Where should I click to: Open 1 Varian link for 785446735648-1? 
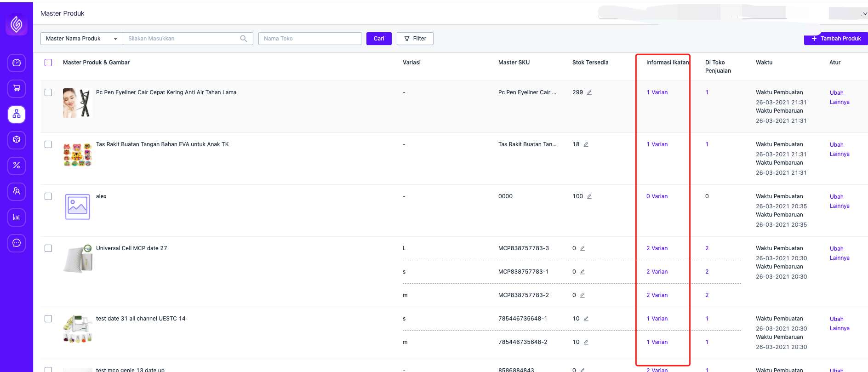[657, 319]
